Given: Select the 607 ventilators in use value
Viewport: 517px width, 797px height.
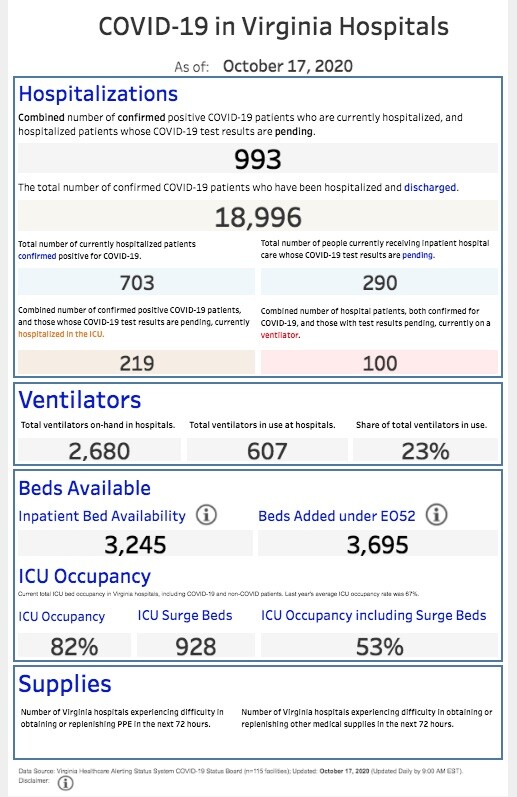Looking at the screenshot, I should pos(267,450).
